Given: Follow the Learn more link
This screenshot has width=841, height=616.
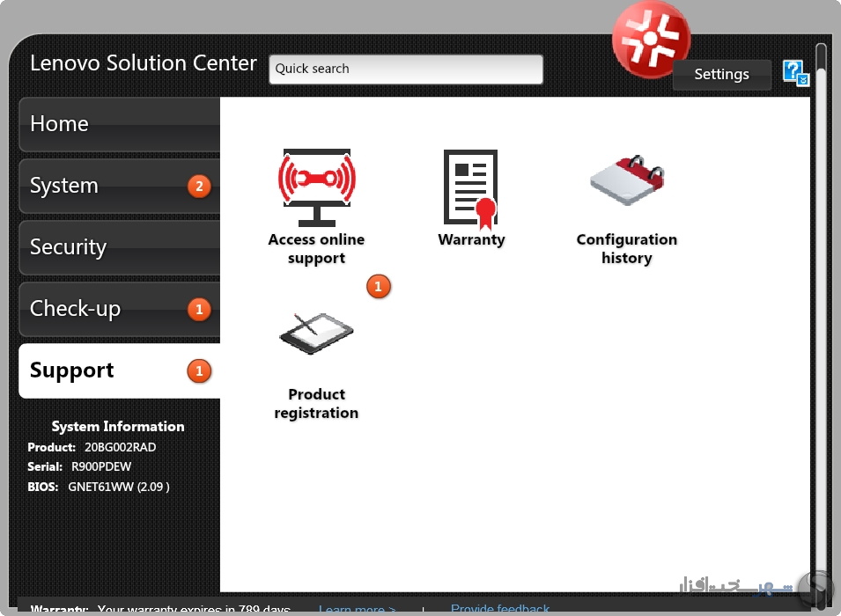Looking at the screenshot, I should point(358,610).
